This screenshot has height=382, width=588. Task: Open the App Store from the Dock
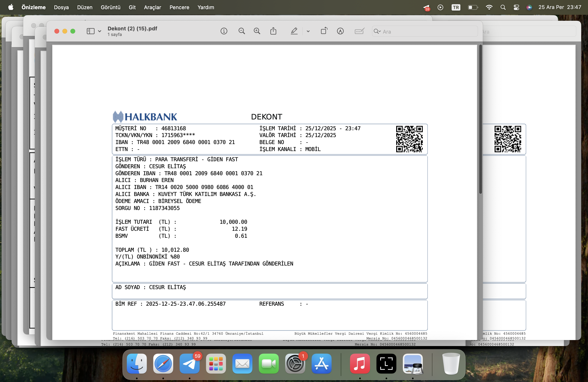click(321, 364)
